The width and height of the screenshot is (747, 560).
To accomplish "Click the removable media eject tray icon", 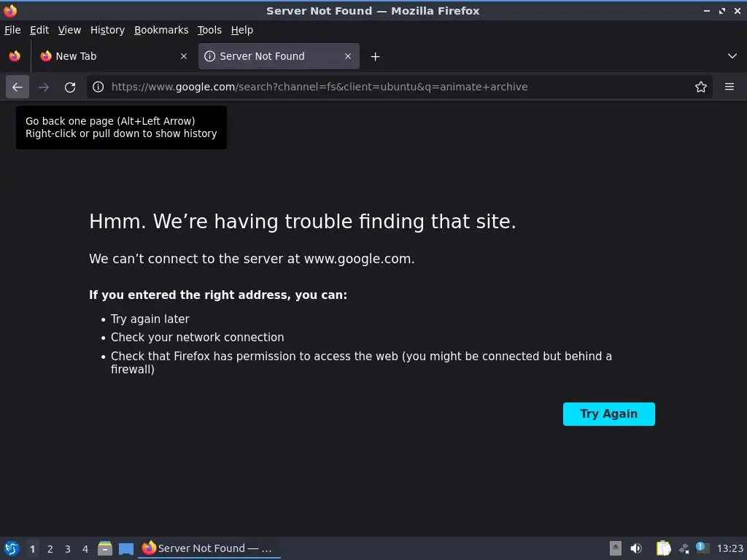I will (x=616, y=548).
